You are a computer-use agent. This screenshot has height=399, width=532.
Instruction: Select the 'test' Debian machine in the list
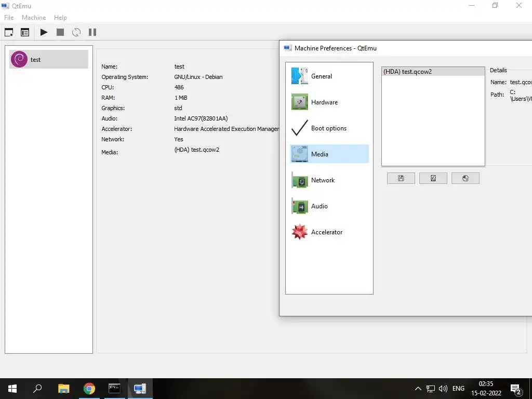pyautogui.click(x=49, y=59)
